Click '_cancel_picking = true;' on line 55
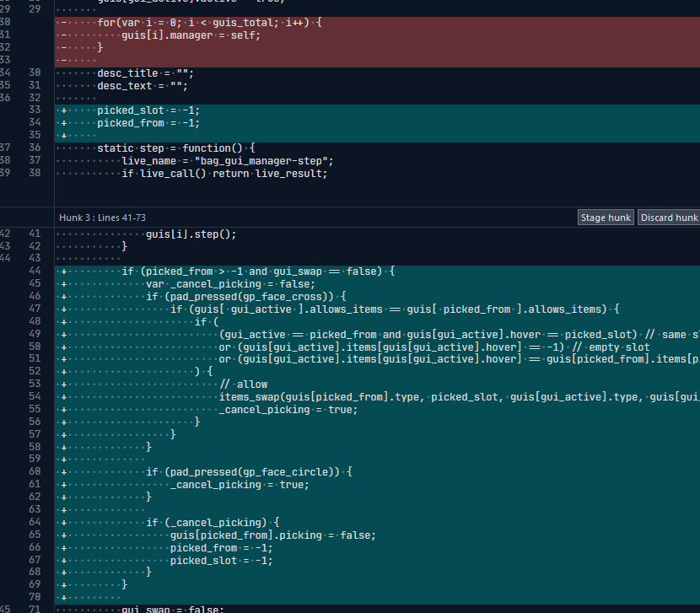 288,410
